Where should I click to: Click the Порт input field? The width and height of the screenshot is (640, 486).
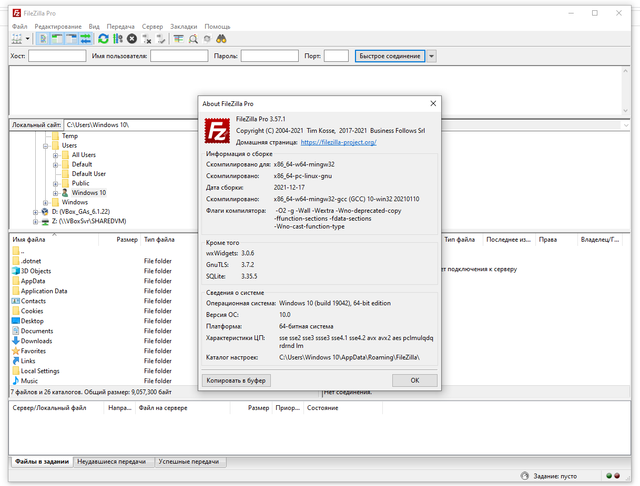tap(336, 56)
